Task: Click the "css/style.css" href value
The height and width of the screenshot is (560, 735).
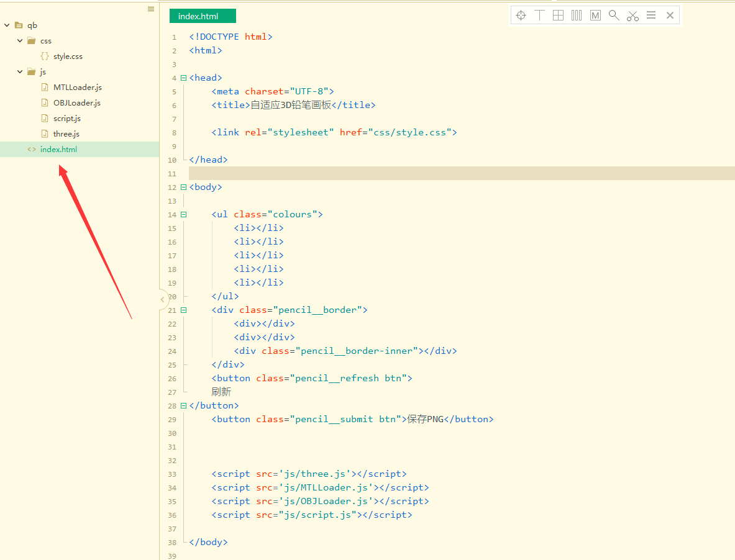Action: pyautogui.click(x=409, y=132)
